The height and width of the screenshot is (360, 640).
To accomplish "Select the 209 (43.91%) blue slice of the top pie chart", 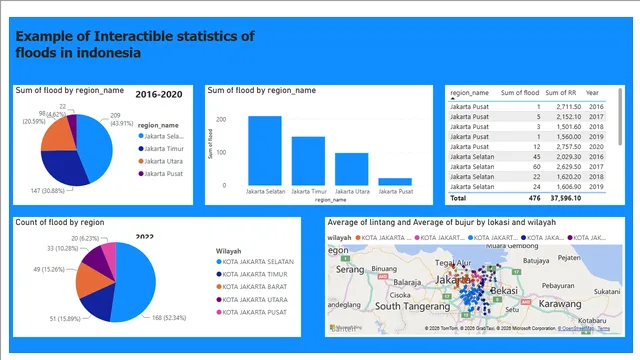I will (97, 147).
